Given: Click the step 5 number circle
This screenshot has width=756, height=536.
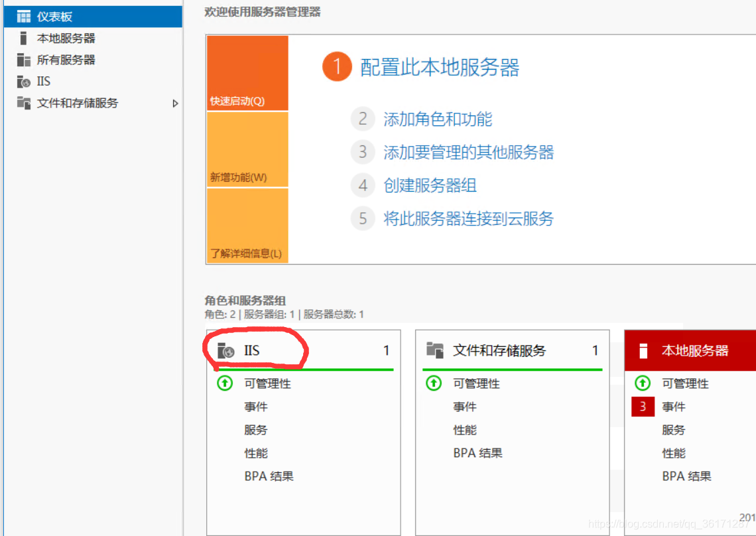Looking at the screenshot, I should point(363,218).
